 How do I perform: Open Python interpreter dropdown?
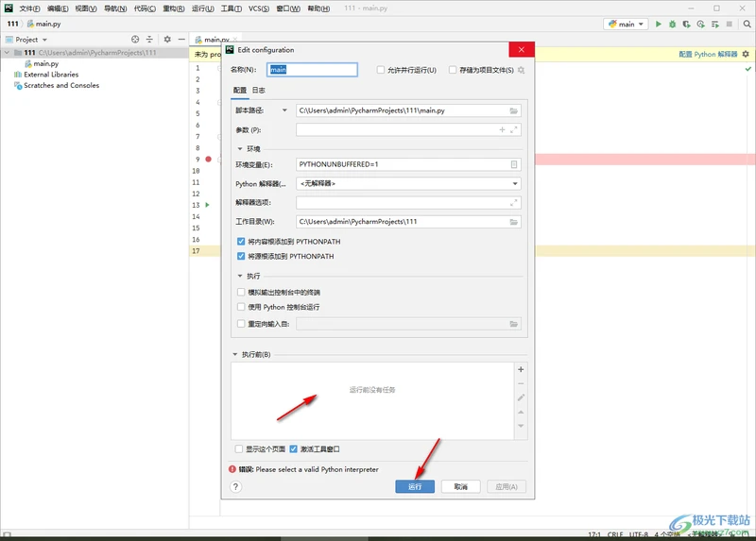408,183
